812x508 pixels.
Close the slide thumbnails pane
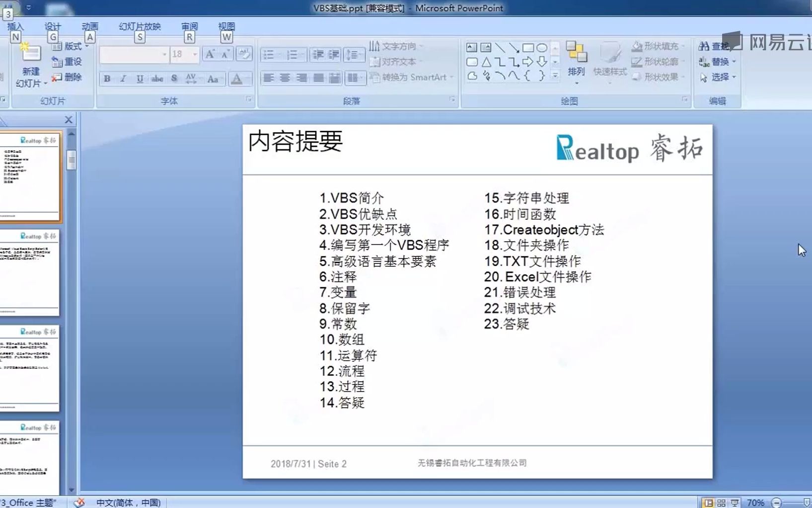click(x=69, y=120)
